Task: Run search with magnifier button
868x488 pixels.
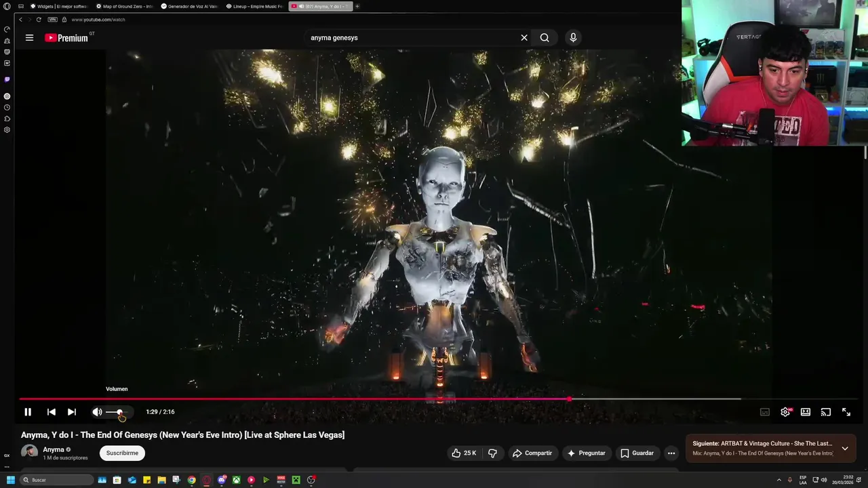Action: tap(545, 38)
